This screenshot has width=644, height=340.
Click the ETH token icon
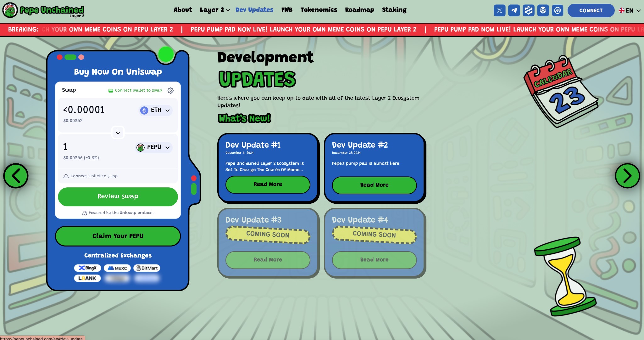click(144, 110)
